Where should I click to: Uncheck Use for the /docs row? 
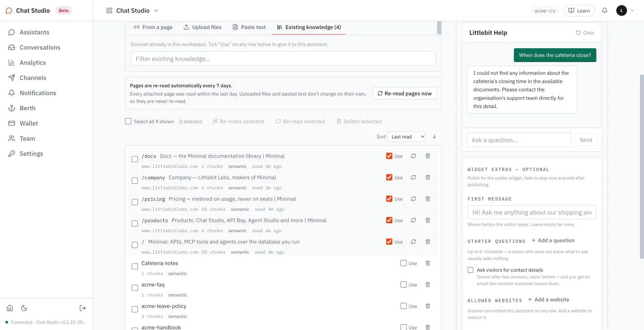pyautogui.click(x=389, y=156)
